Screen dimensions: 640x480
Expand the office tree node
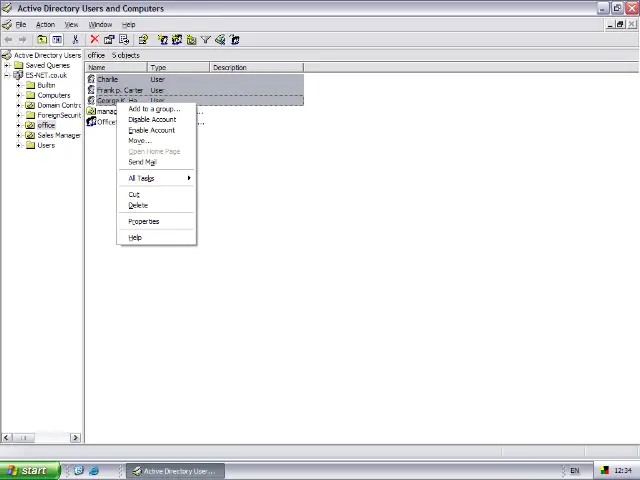(18, 125)
